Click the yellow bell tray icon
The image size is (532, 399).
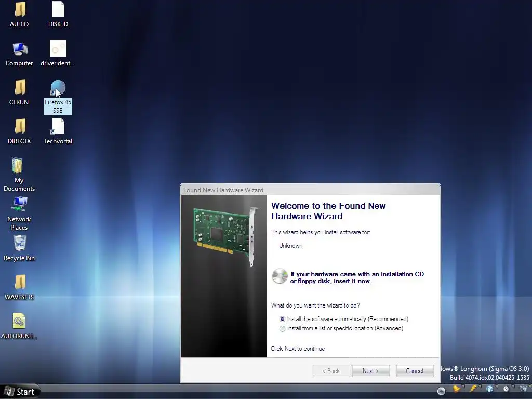click(457, 389)
